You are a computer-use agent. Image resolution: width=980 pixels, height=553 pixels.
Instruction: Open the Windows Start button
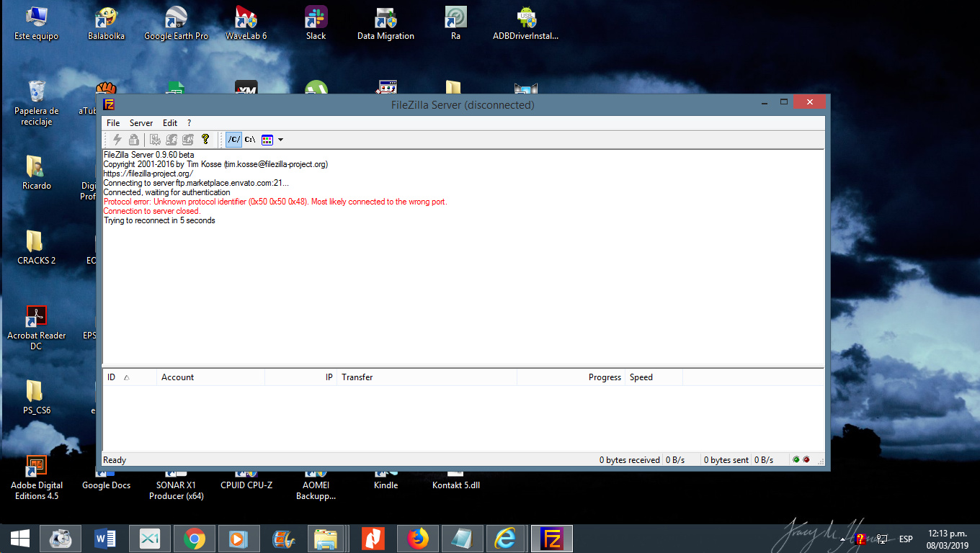(20, 539)
